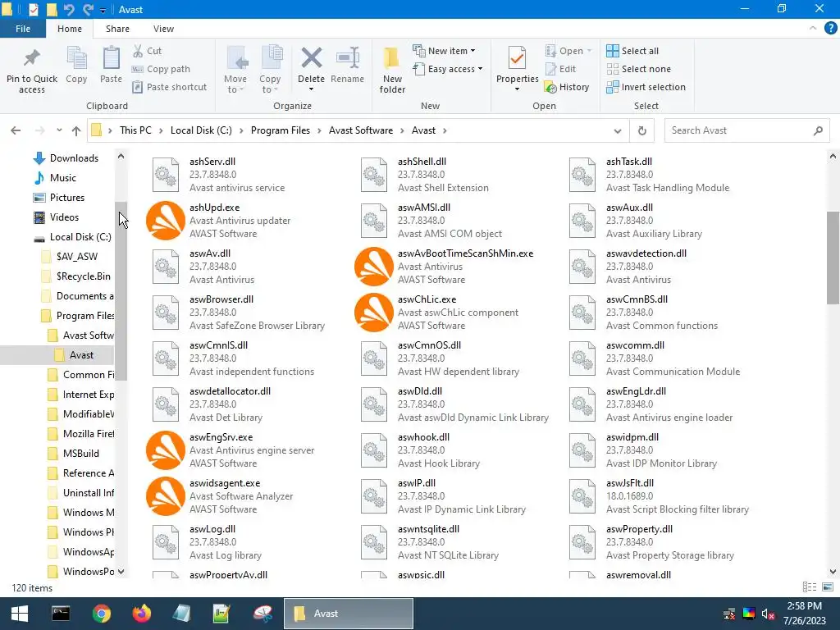
Task: Click Select none in ribbon
Action: click(x=638, y=69)
